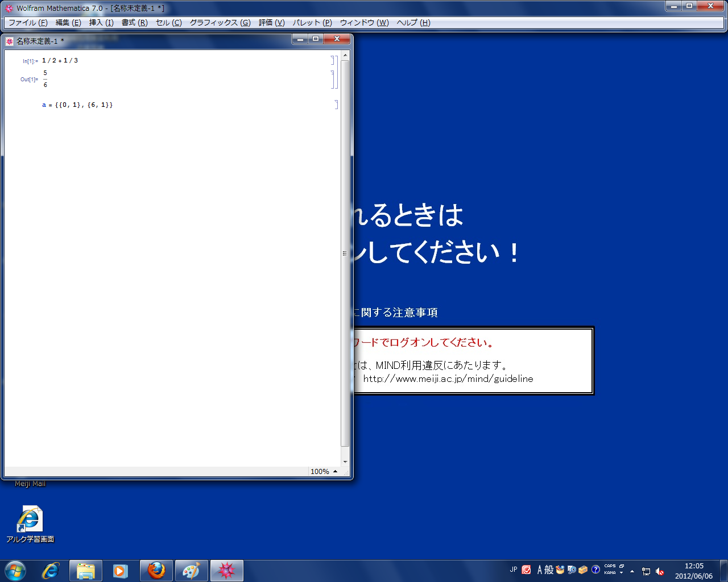Open the アルク学習画面 desktop shortcut
The image size is (728, 582).
pyautogui.click(x=30, y=524)
